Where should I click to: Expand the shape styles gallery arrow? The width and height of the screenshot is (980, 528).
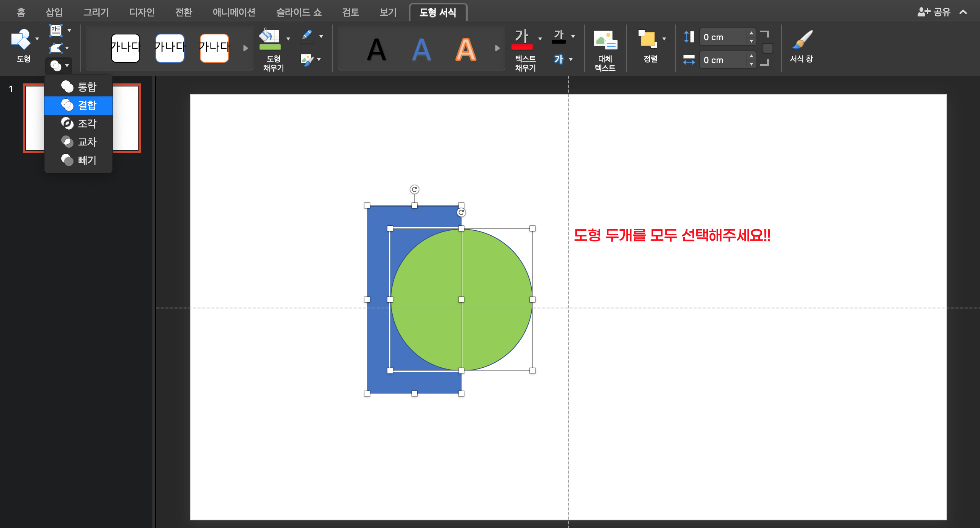[246, 48]
